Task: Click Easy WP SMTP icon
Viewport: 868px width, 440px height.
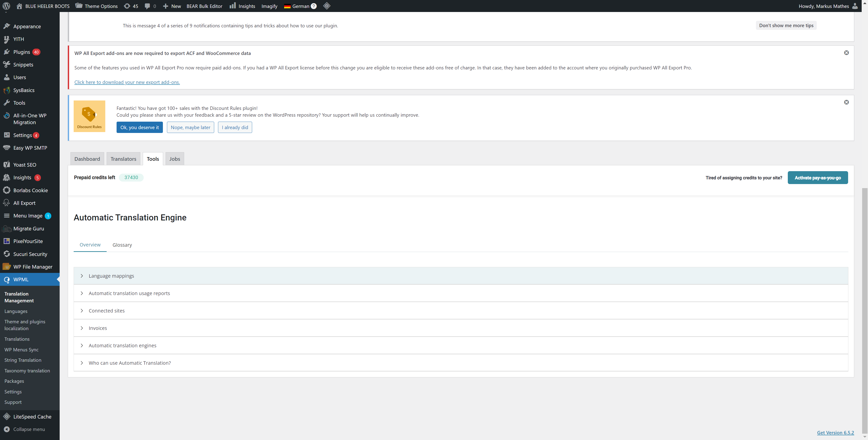Action: [7, 148]
